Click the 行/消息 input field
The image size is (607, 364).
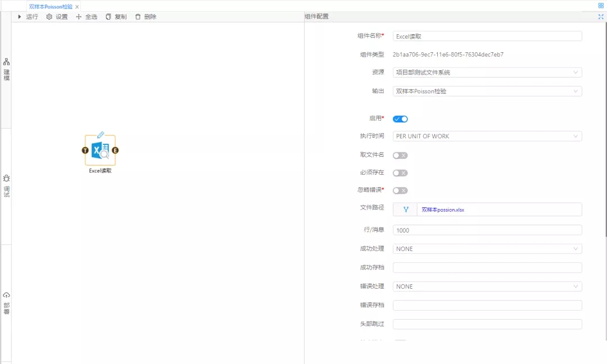487,230
